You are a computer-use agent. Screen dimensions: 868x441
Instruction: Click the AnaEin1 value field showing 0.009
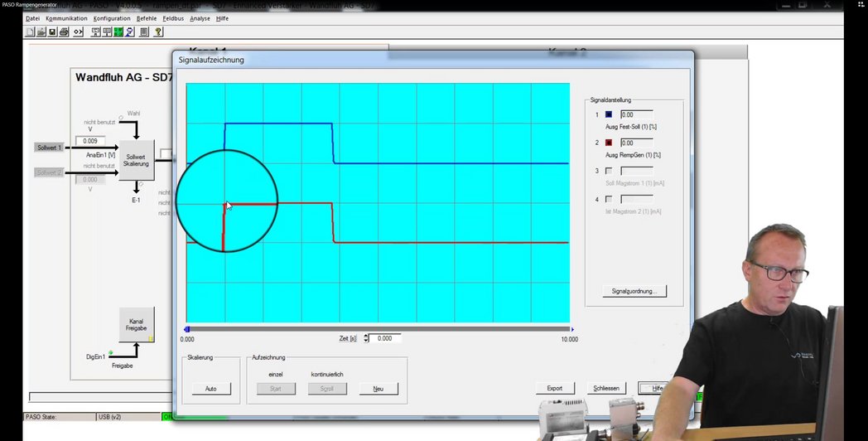[x=90, y=141]
